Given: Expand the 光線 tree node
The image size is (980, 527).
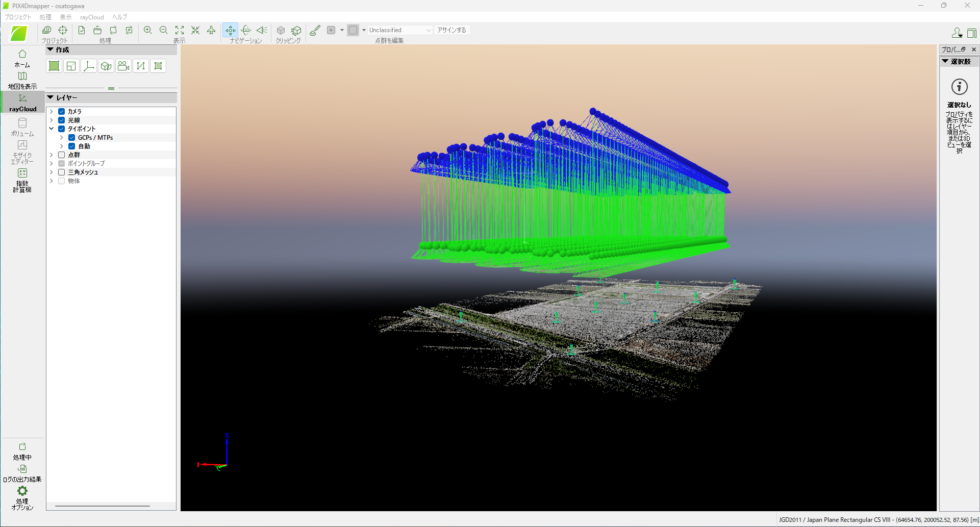Looking at the screenshot, I should pyautogui.click(x=51, y=120).
